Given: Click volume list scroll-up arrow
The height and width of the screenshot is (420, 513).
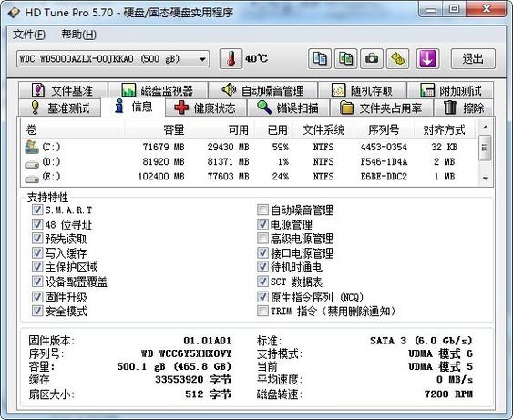Looking at the screenshot, I should pos(486,128).
